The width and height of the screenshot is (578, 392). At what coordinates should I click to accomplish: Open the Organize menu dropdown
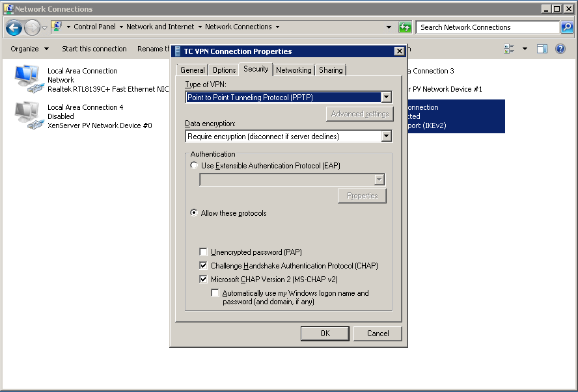point(29,49)
